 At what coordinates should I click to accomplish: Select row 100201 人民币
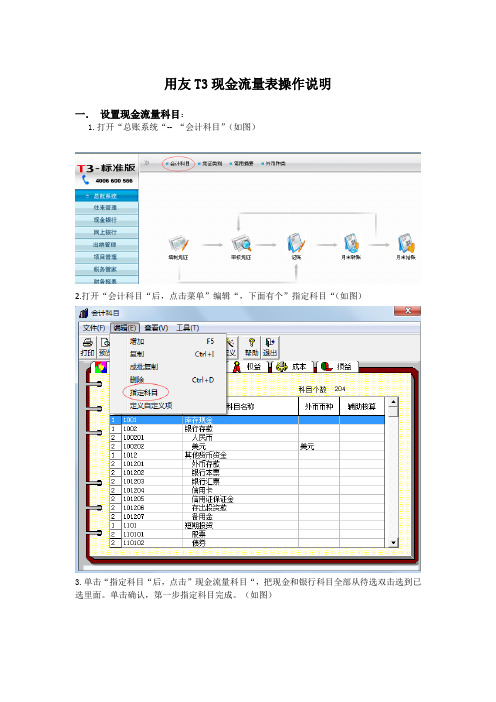pos(247,437)
